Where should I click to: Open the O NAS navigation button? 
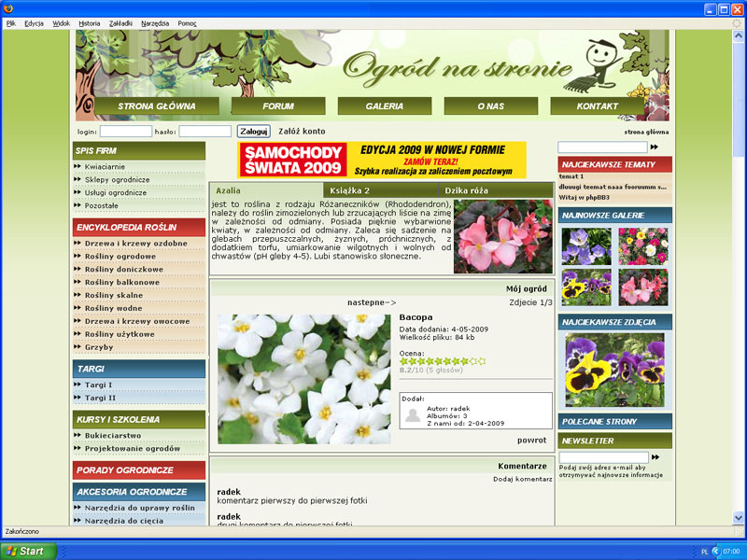click(491, 106)
